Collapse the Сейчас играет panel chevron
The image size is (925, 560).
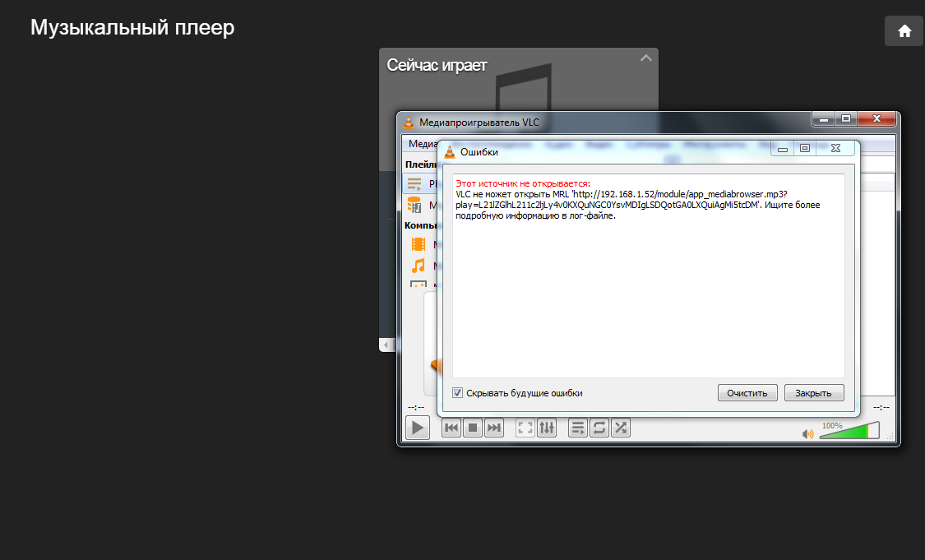click(646, 58)
